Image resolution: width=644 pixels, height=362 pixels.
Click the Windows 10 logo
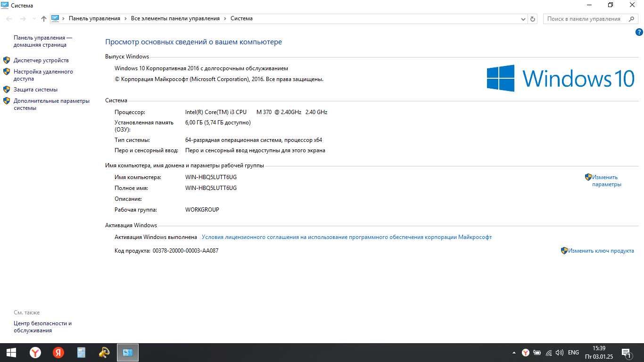[561, 78]
